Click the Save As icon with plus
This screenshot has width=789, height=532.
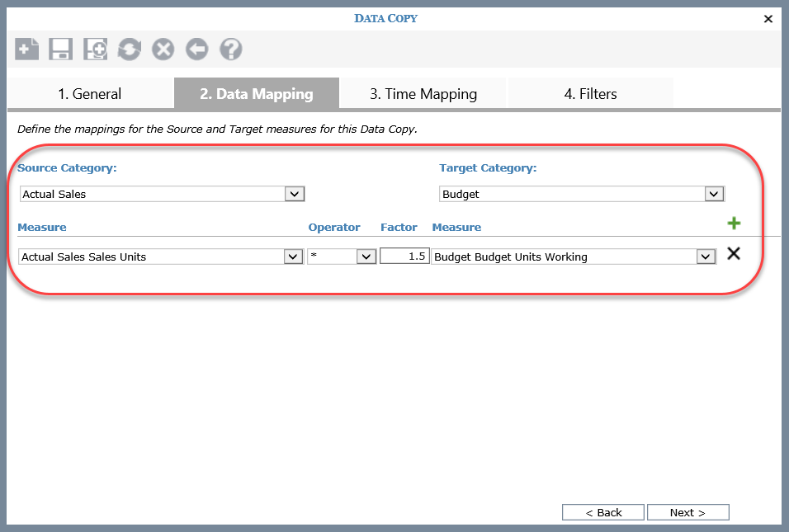pos(95,49)
